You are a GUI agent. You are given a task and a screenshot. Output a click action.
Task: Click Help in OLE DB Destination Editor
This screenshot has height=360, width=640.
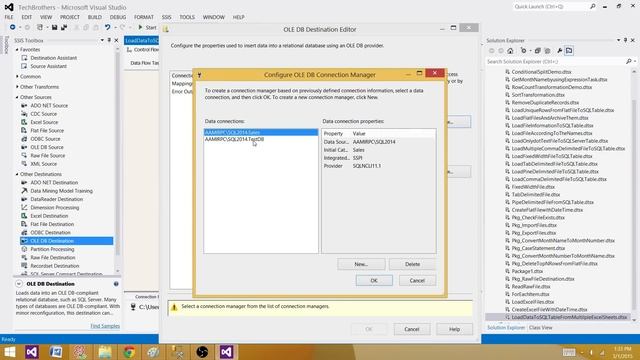coord(454,329)
